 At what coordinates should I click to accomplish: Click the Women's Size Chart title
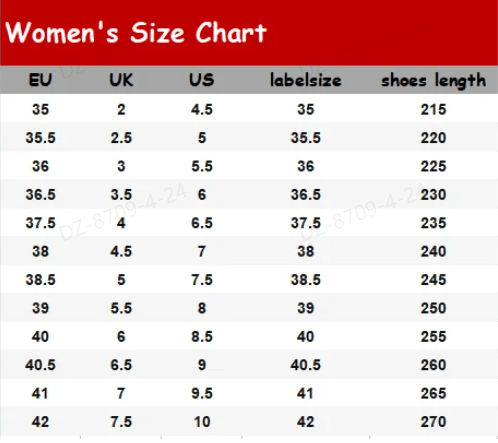[x=136, y=32]
